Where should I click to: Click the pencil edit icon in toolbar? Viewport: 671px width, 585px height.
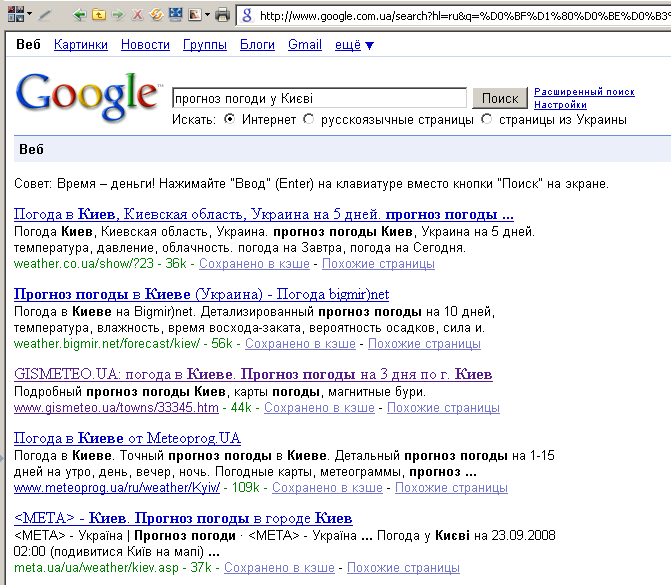45,15
